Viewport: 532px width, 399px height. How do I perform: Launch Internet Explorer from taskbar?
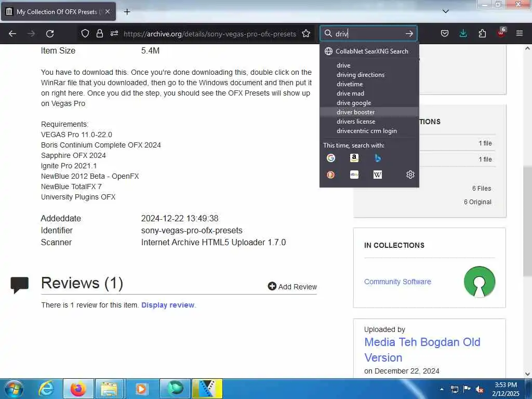46,389
